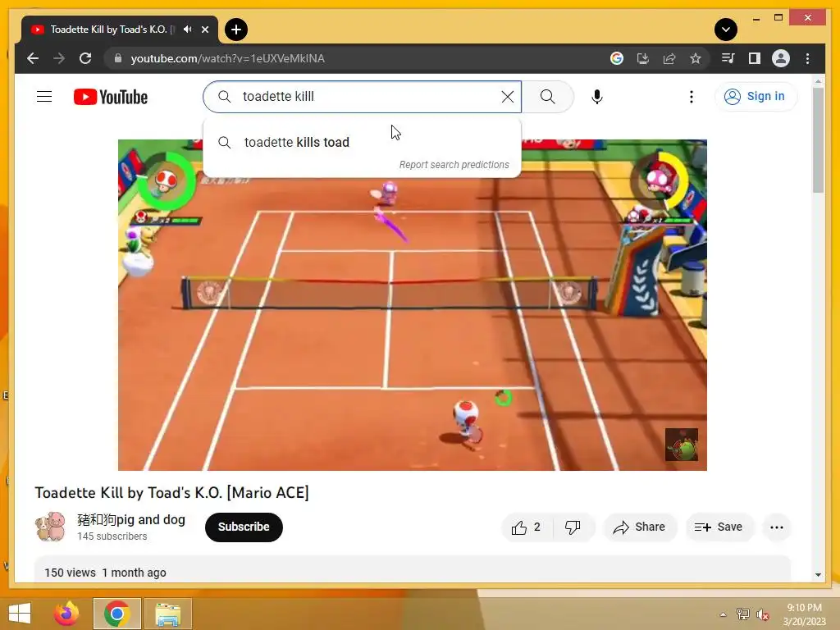The width and height of the screenshot is (840, 630).
Task: Click page scrollbar thumb
Action: point(818,140)
